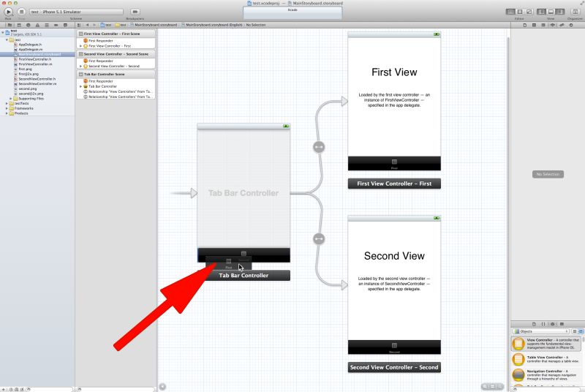This screenshot has height=392, width=585.
Task: Go back in the jump bar history
Action: [x=87, y=25]
